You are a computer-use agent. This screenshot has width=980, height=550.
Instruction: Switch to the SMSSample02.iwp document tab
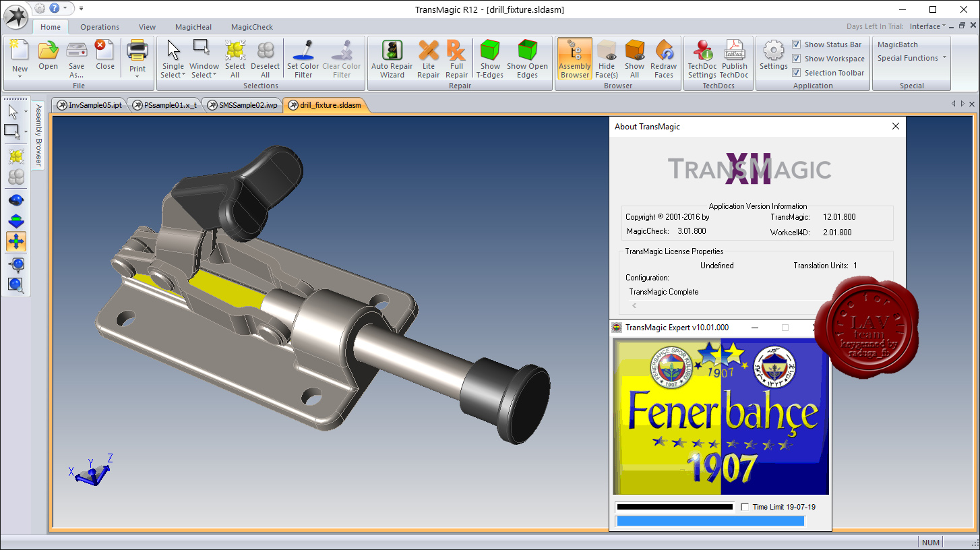242,105
